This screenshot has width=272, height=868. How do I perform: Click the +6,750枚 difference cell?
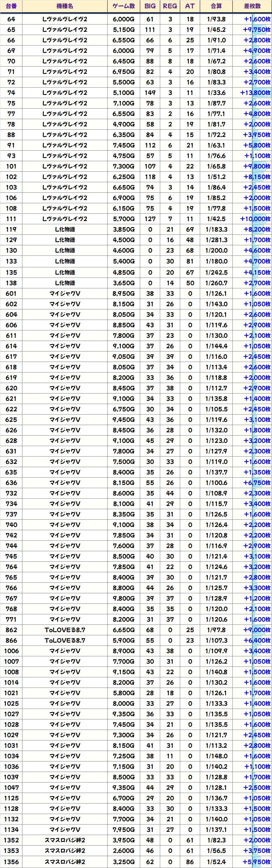[257, 483]
